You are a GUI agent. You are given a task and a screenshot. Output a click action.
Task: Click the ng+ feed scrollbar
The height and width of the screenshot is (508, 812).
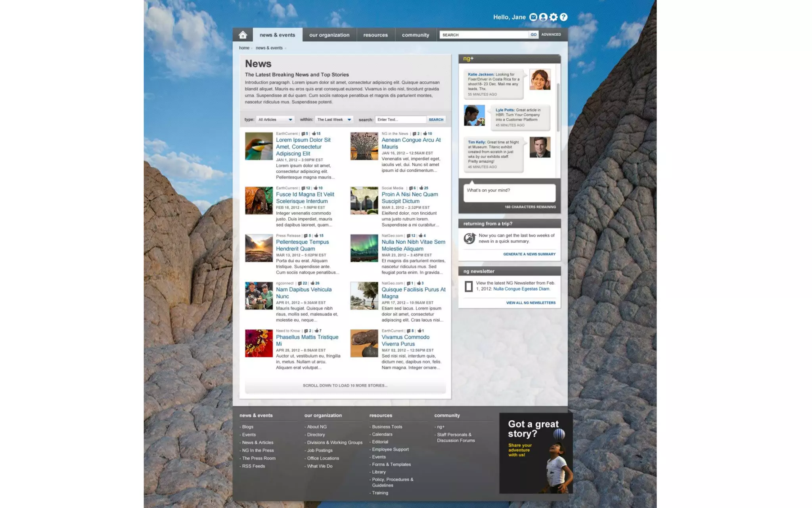558,107
